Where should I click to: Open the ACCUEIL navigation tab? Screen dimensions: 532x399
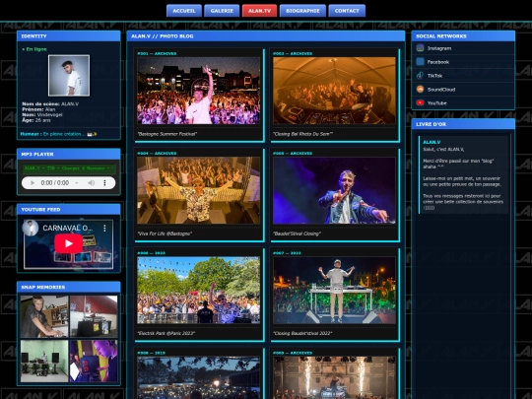[184, 11]
